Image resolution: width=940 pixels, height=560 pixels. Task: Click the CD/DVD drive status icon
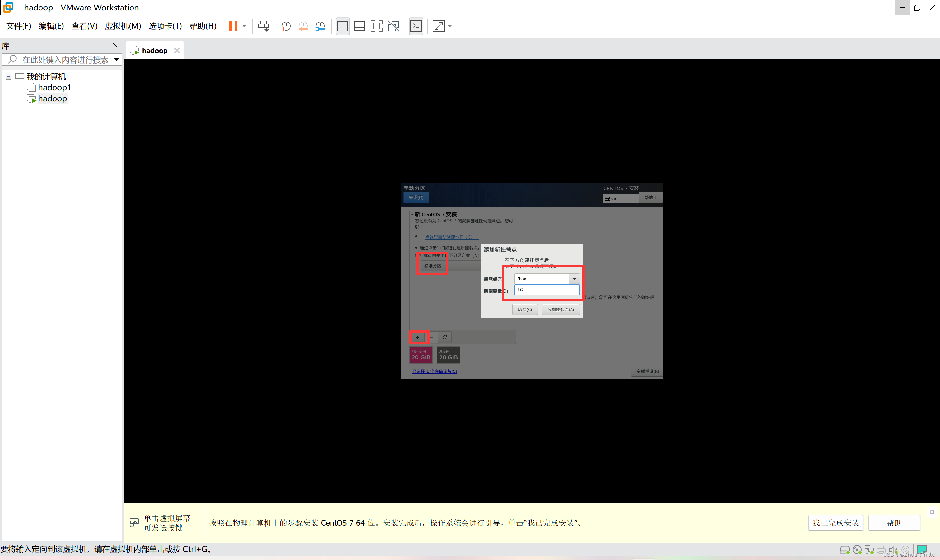click(857, 550)
